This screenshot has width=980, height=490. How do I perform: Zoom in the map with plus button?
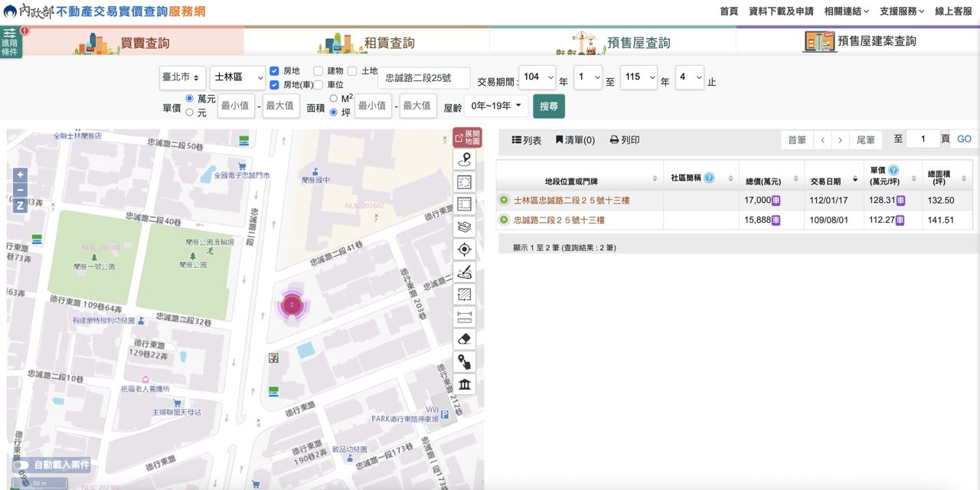pyautogui.click(x=20, y=175)
